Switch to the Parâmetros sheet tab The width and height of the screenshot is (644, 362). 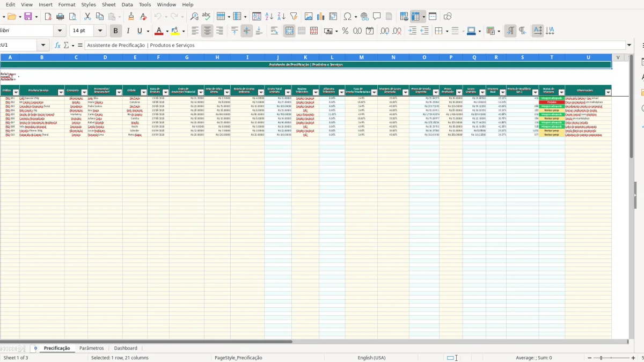tap(91, 348)
